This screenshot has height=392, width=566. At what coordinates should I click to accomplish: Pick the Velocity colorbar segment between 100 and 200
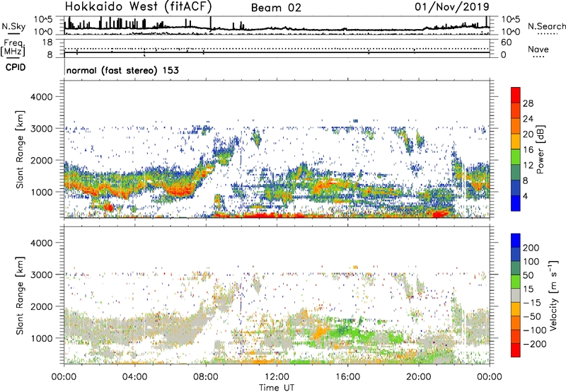(x=516, y=254)
